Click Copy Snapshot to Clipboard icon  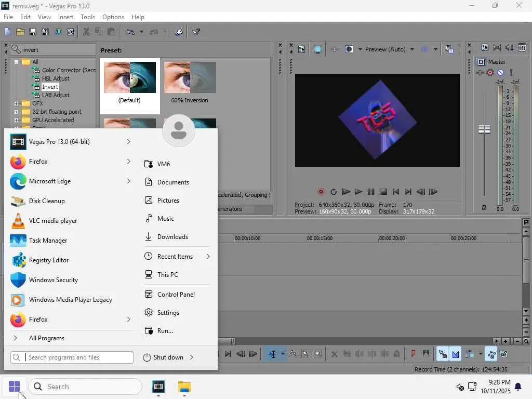(x=449, y=49)
